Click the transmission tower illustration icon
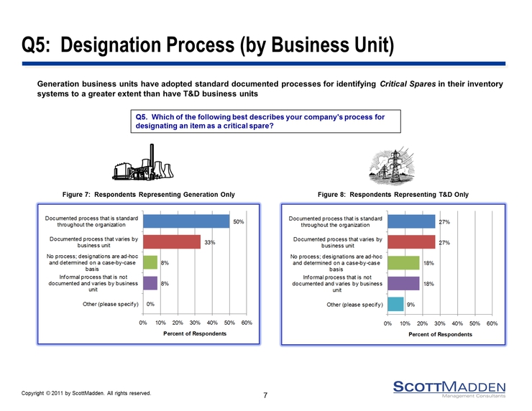532x411 pixels. (392, 167)
